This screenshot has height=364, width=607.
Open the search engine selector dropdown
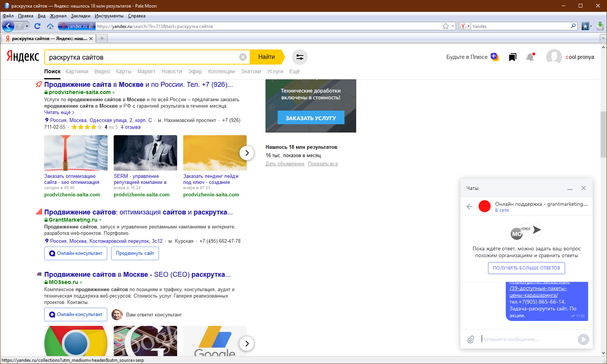coord(465,26)
